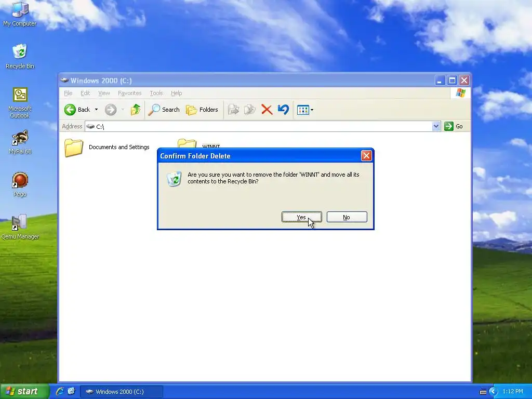
Task: Click the red Delete toolbar icon
Action: pos(267,110)
